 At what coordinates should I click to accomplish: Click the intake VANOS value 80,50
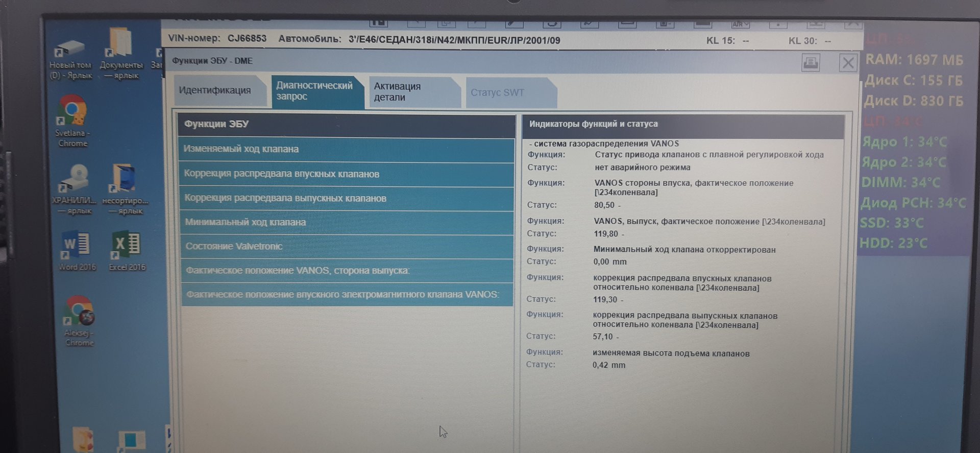(604, 205)
